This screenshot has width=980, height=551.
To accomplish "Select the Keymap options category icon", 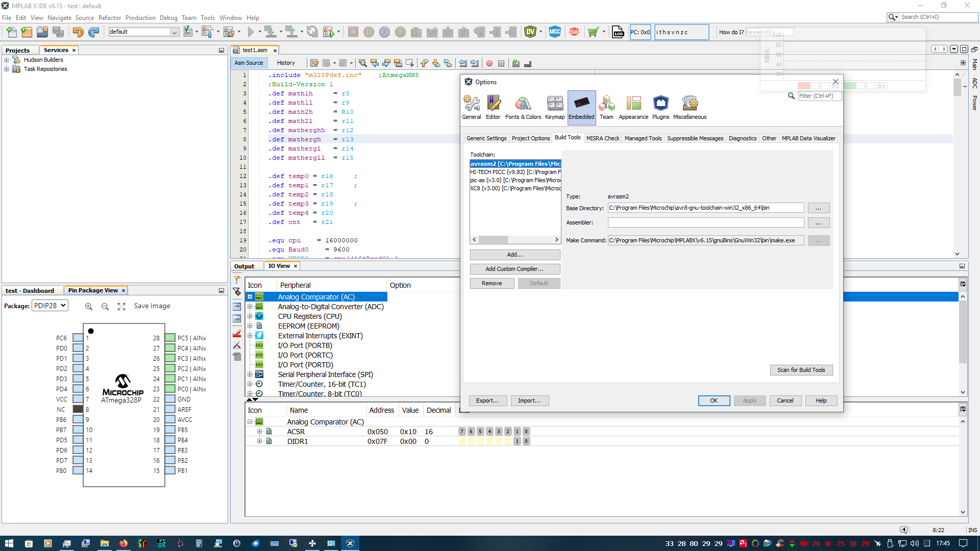I will pos(555,107).
